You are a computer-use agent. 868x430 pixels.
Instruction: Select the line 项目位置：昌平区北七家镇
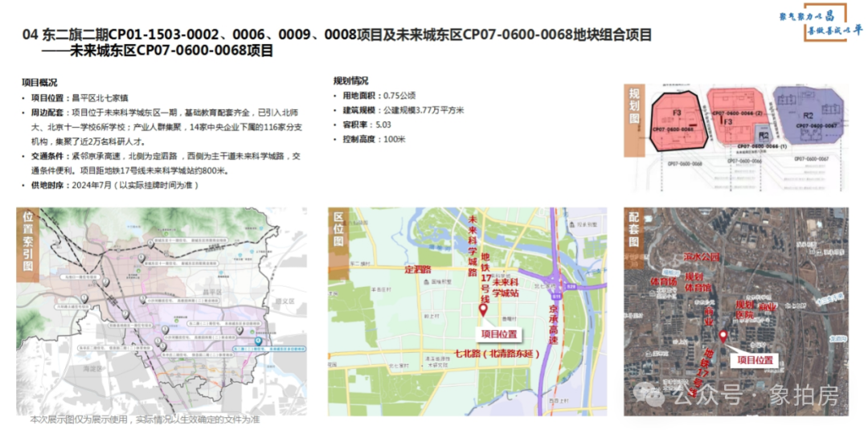point(80,97)
